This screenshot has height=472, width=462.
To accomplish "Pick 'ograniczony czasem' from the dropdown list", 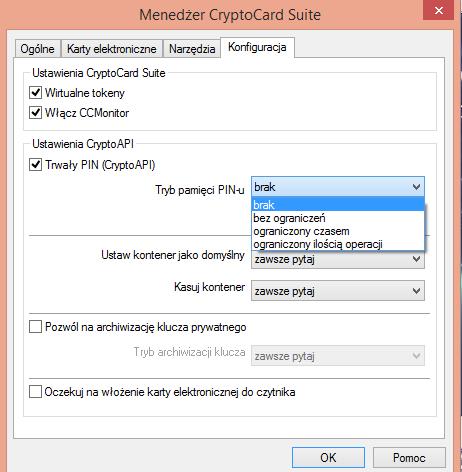I will (338, 231).
